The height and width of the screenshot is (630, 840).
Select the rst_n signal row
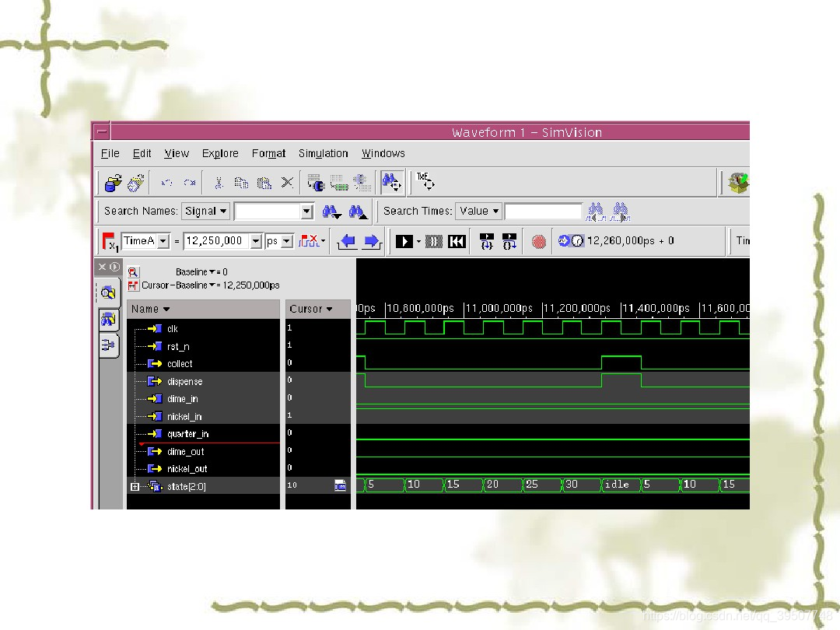(x=204, y=346)
